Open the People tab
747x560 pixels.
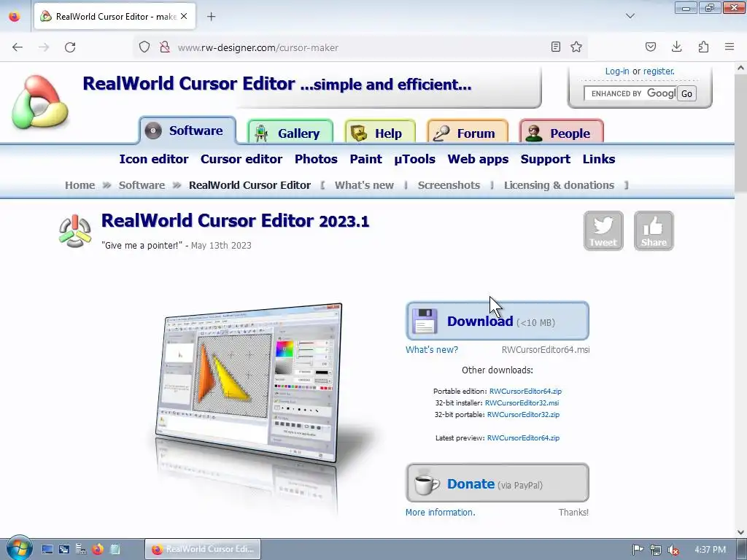561,133
